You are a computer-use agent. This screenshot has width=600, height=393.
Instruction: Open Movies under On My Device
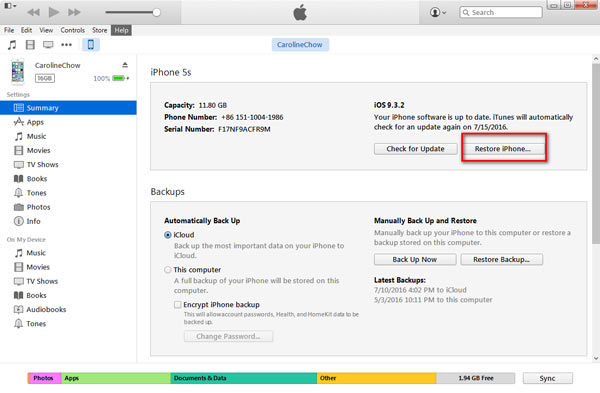pos(68,267)
